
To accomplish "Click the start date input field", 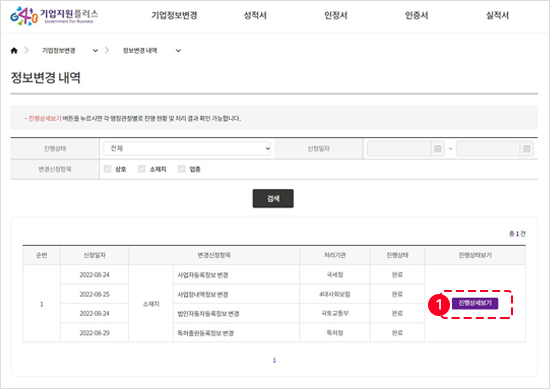I will (399, 149).
